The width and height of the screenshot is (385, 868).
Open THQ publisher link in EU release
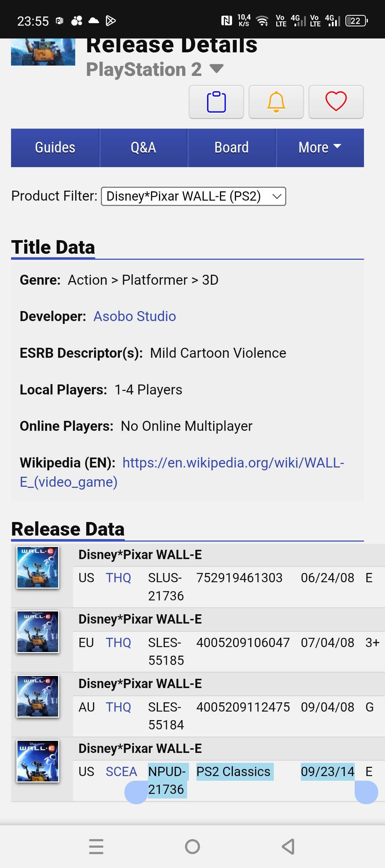118,643
